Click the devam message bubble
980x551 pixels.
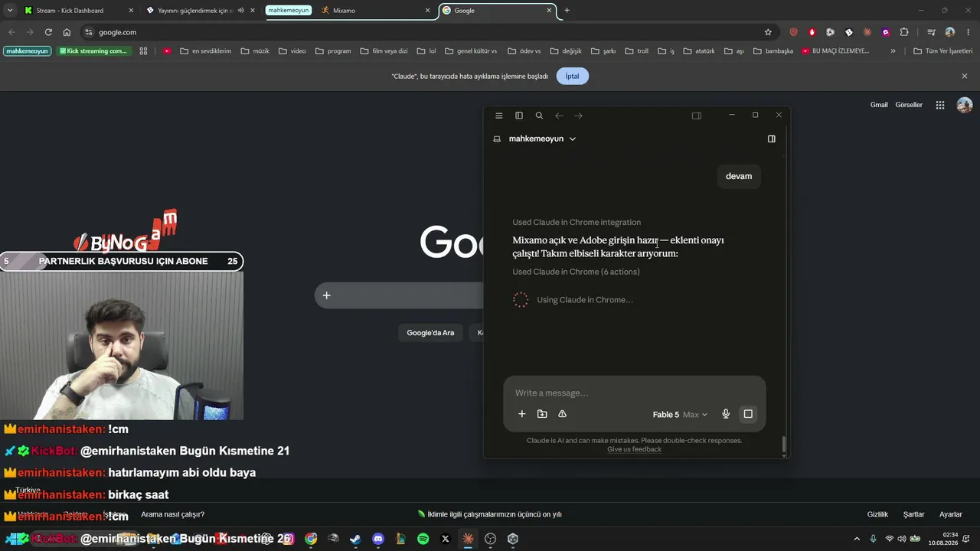(739, 176)
